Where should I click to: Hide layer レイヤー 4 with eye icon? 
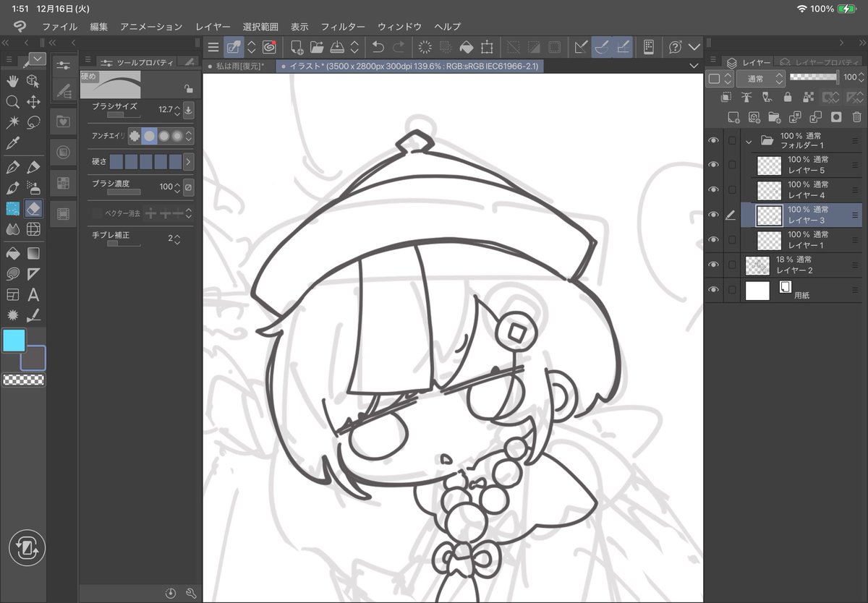point(714,189)
